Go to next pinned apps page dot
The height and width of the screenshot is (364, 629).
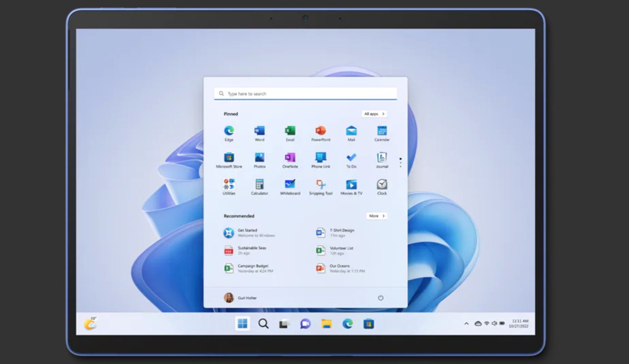coord(400,163)
